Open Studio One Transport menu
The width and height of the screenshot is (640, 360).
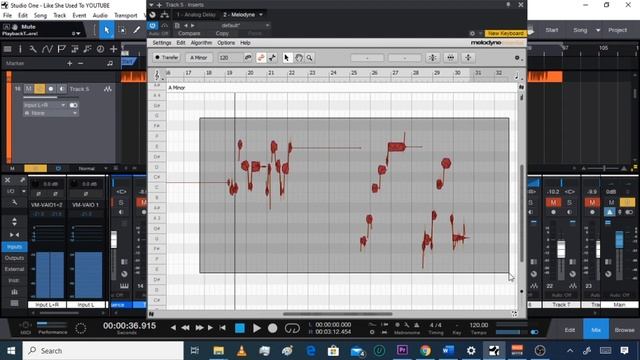[x=125, y=16]
